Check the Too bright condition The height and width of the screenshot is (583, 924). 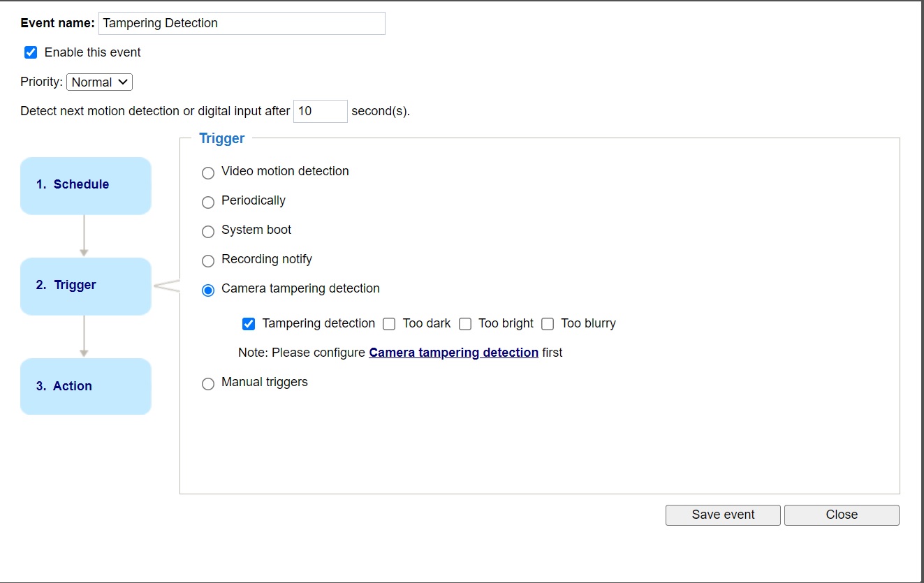click(x=465, y=323)
